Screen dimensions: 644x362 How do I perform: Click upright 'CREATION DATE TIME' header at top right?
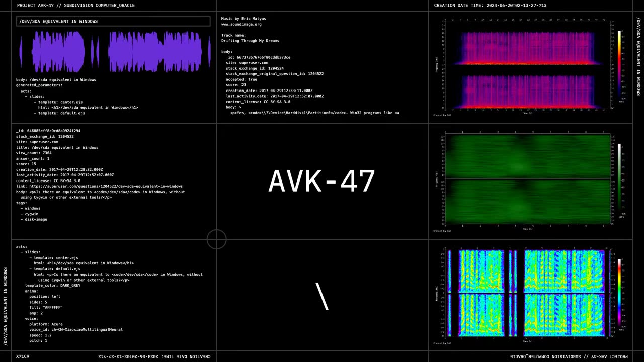[490, 5]
